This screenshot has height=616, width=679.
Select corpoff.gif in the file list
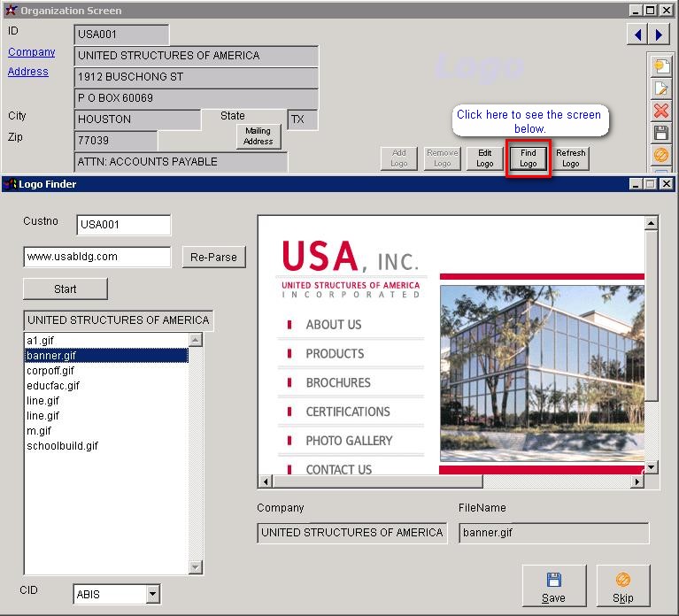coord(50,371)
